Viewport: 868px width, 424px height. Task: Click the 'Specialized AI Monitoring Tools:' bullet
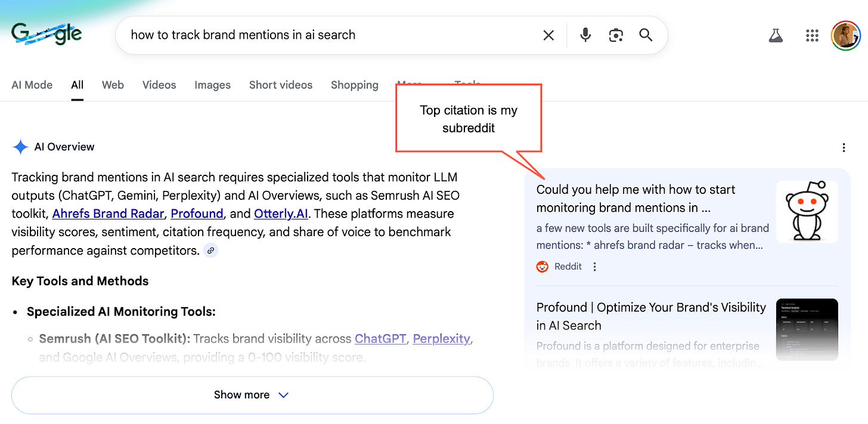click(x=121, y=311)
